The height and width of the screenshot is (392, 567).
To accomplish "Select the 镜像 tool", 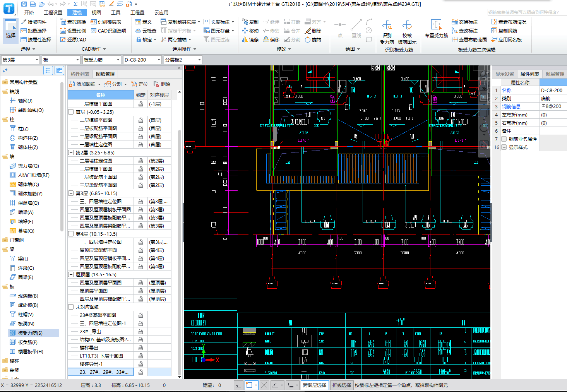I will pyautogui.click(x=250, y=39).
